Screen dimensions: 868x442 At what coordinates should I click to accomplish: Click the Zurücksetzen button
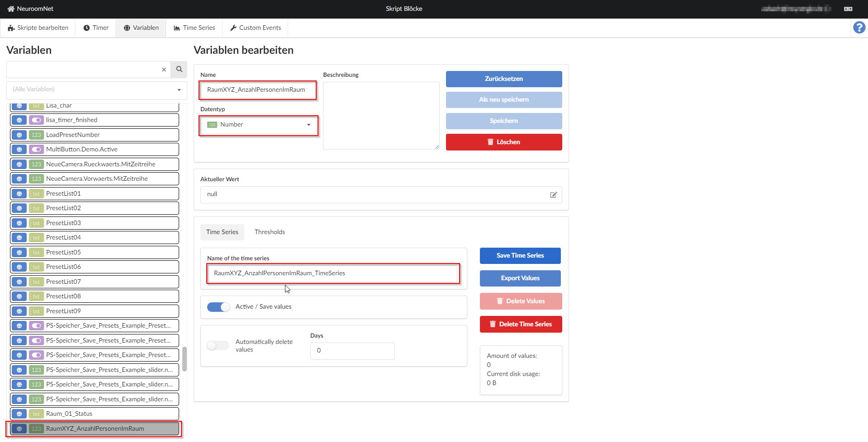504,79
